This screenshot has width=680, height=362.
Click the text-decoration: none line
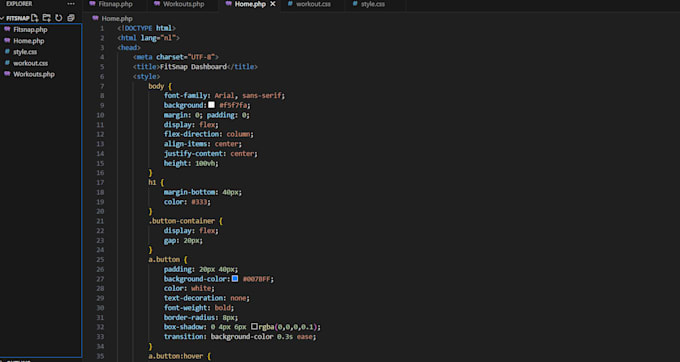point(206,298)
